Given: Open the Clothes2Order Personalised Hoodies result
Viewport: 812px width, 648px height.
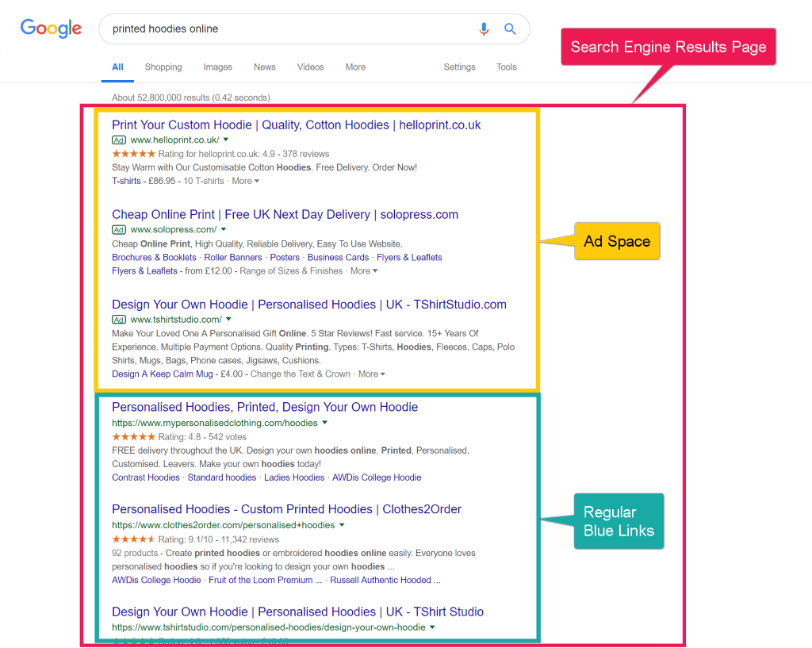Looking at the screenshot, I should [x=286, y=509].
